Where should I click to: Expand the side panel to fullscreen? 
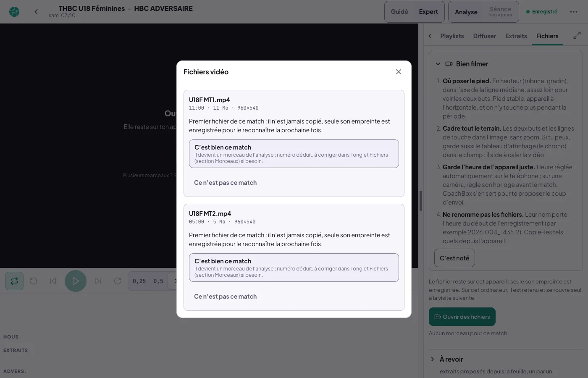(577, 36)
